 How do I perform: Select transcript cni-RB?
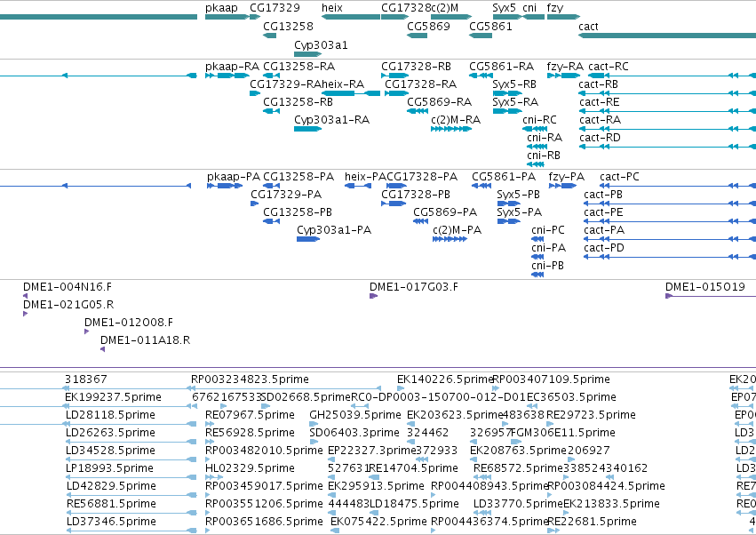coord(536,164)
